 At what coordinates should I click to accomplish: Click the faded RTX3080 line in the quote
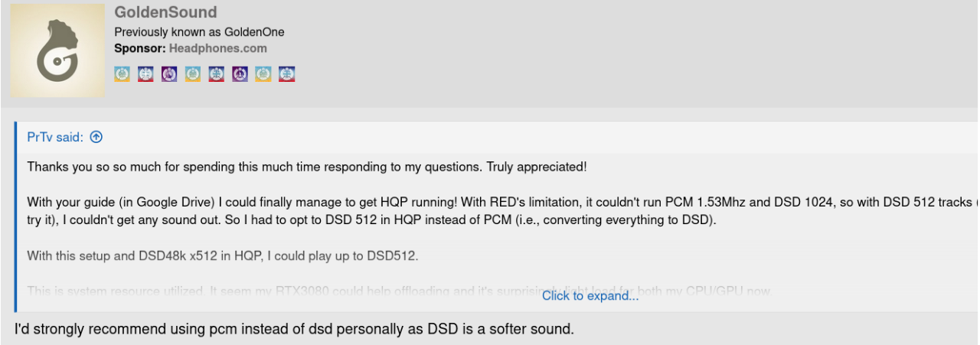point(398,291)
